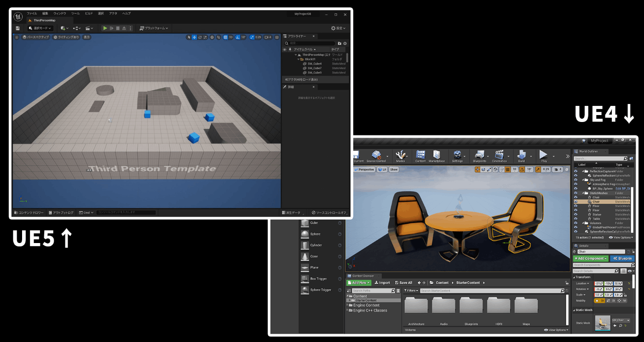Click the Save All button
Viewport: 644px width, 342px height.
coord(403,282)
